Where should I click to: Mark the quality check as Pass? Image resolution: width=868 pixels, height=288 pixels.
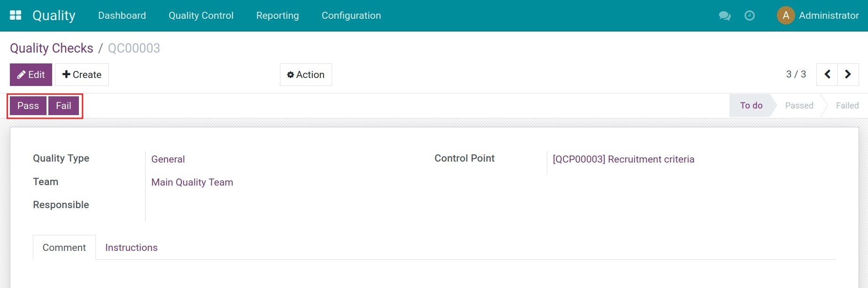28,106
